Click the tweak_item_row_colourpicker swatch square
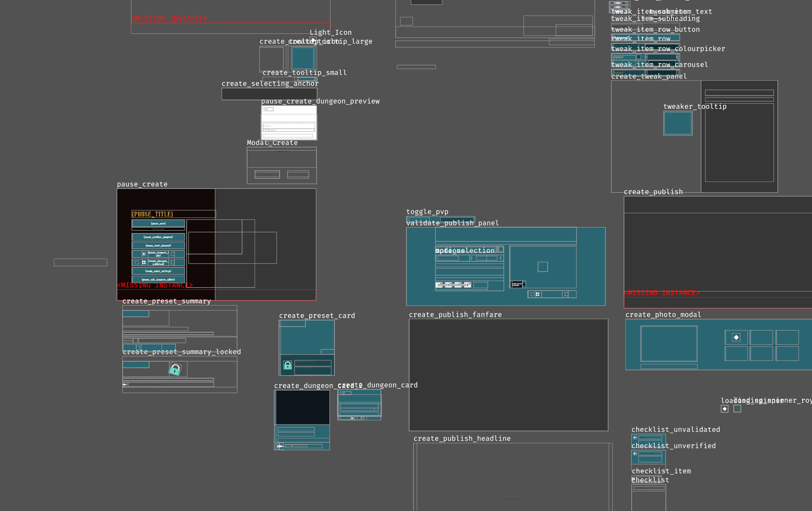This screenshot has height=511, width=812. click(x=639, y=57)
